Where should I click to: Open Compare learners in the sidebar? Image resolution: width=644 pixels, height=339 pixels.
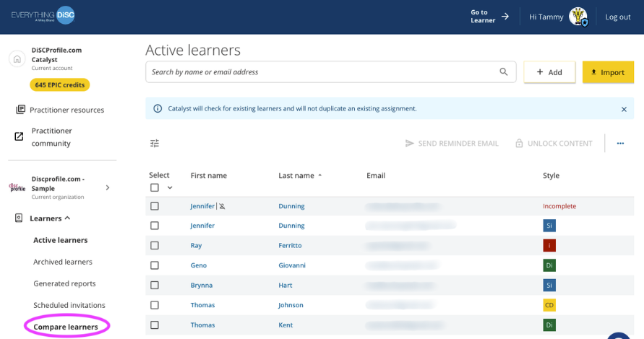pos(66,327)
